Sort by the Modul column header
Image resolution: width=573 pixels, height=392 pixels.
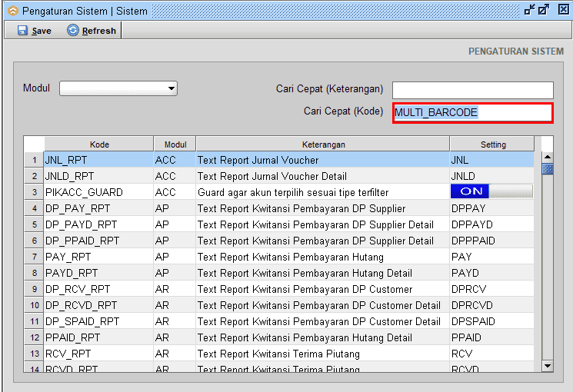[175, 145]
